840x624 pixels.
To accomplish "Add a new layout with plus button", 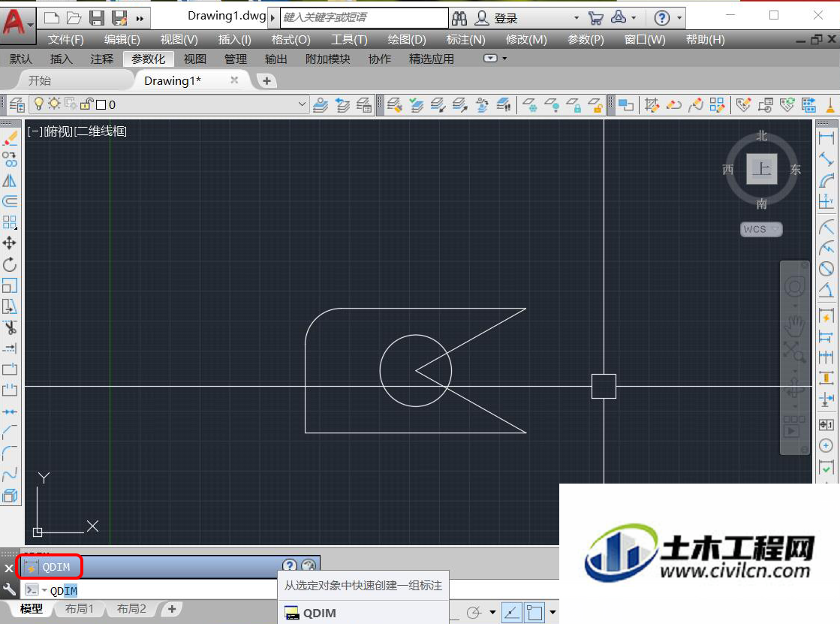I will click(171, 609).
